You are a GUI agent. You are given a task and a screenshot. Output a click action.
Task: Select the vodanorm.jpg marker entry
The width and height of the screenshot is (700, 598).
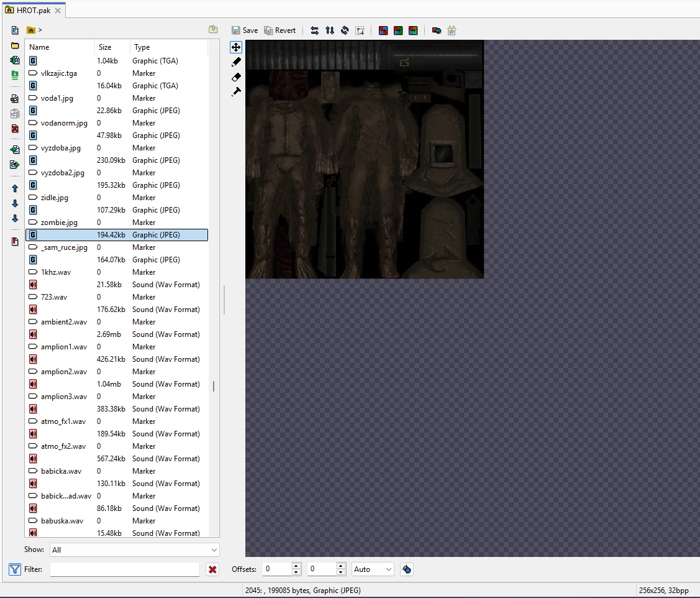pyautogui.click(x=117, y=123)
